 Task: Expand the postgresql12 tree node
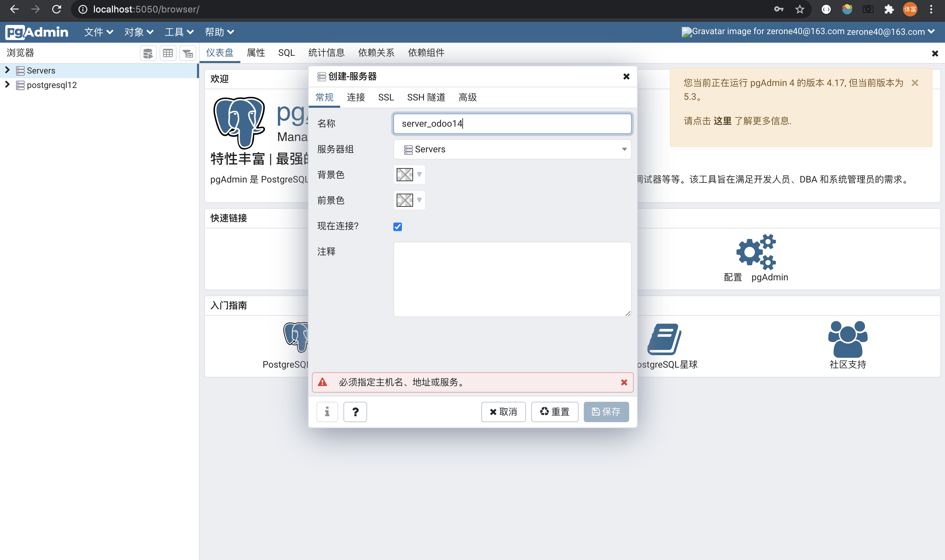point(7,85)
